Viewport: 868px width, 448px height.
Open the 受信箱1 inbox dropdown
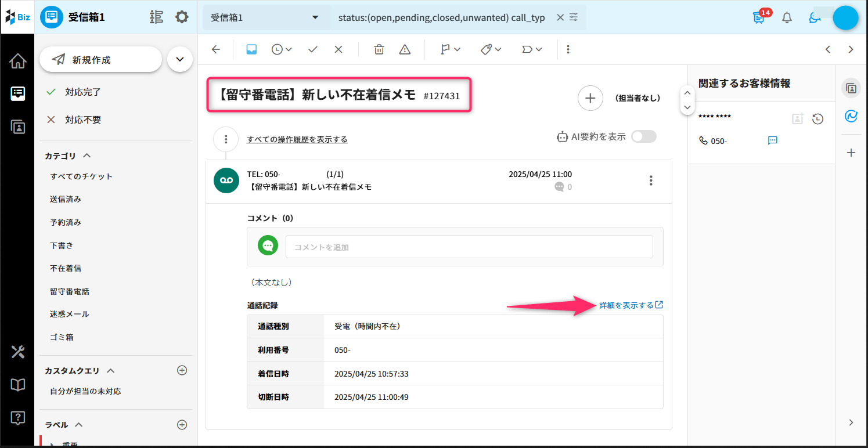[x=267, y=17]
